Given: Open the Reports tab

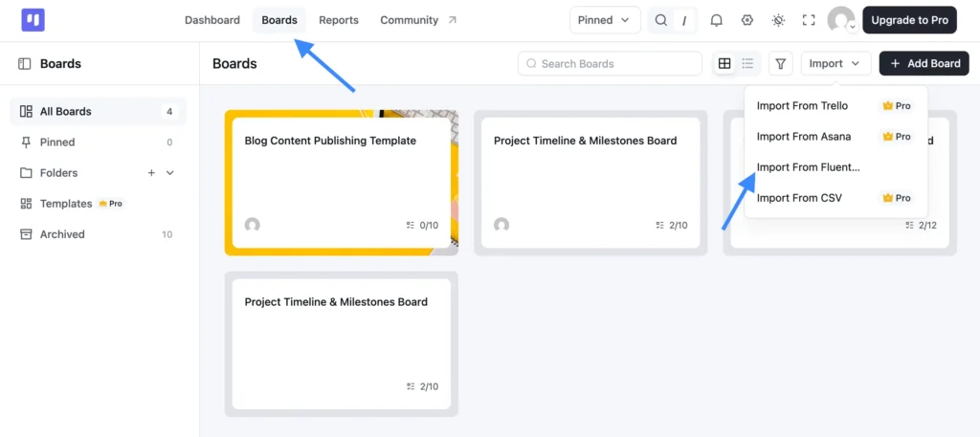Looking at the screenshot, I should pos(339,20).
